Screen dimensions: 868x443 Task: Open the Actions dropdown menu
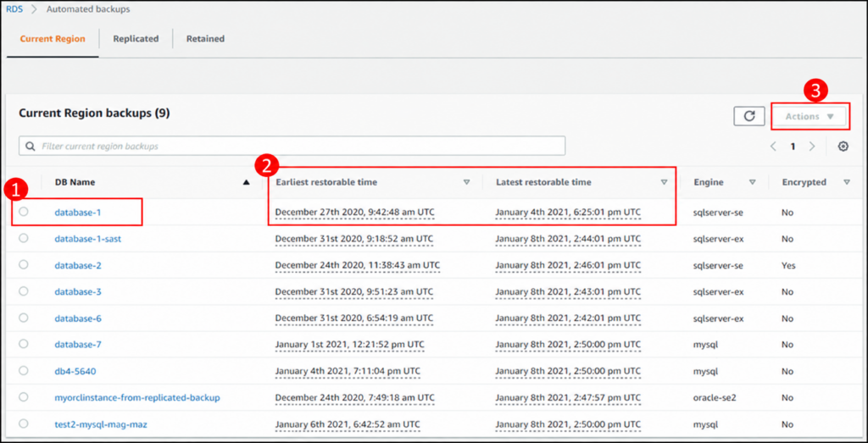pos(810,116)
